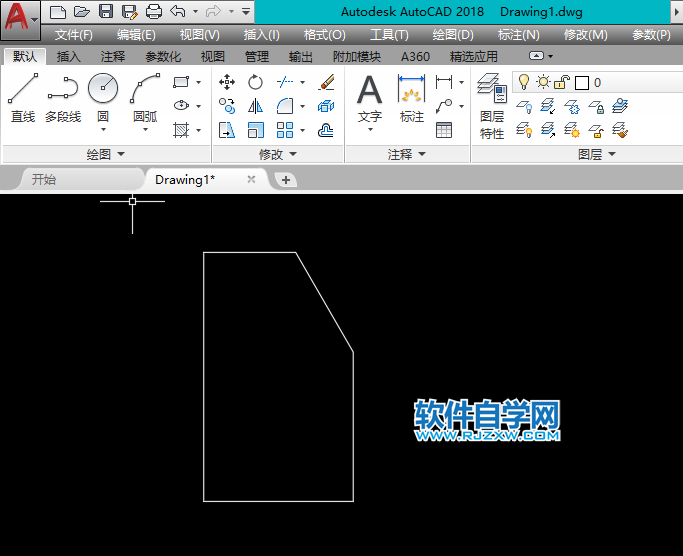Open the View (视图(V)) menu
The width and height of the screenshot is (683, 556).
tap(199, 34)
